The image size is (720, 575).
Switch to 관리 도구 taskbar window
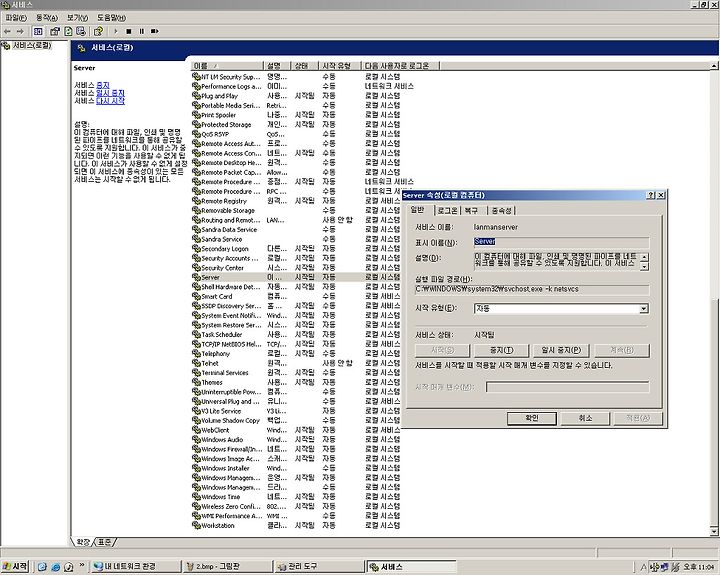[319, 567]
